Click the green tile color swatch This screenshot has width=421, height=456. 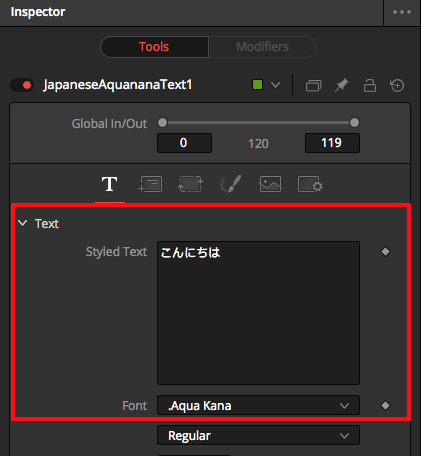coord(257,85)
